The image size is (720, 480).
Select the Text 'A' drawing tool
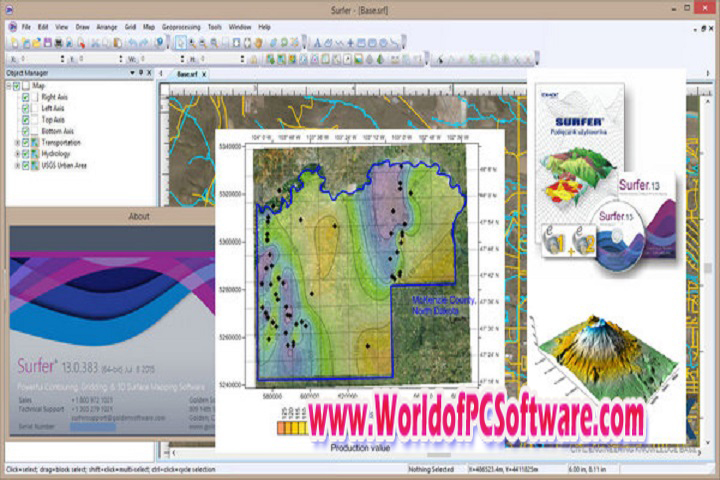[x=317, y=43]
